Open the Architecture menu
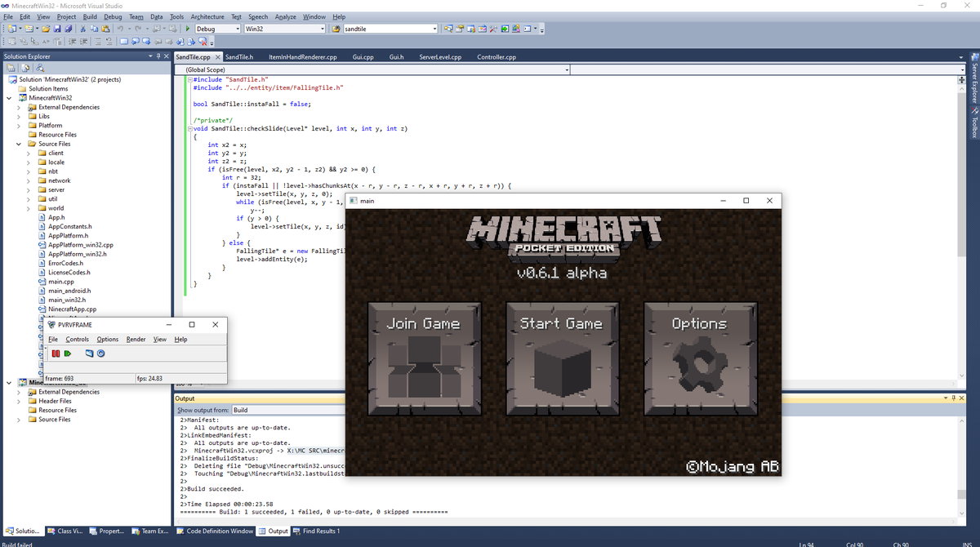Image resolution: width=980 pixels, height=547 pixels. tap(207, 16)
